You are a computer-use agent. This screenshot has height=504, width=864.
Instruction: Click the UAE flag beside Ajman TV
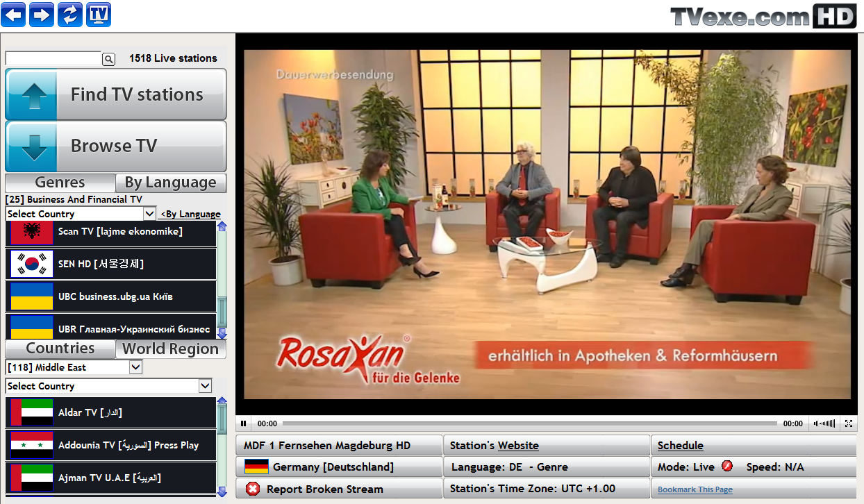pyautogui.click(x=32, y=478)
